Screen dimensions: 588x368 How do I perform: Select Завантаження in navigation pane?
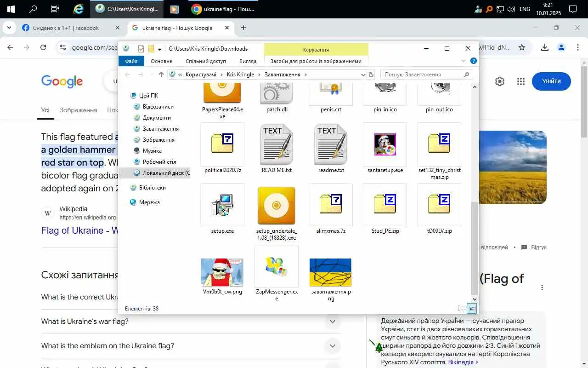coord(160,129)
